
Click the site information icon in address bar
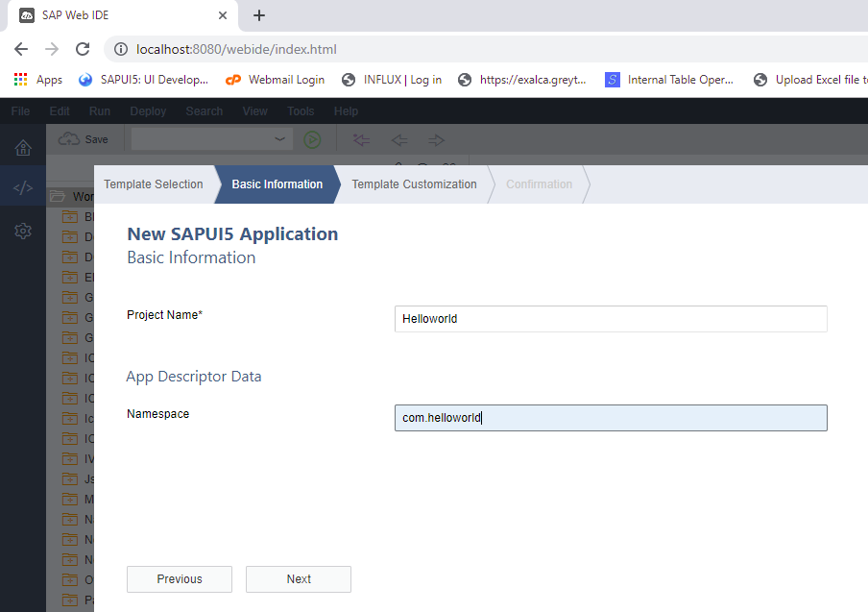tap(121, 49)
